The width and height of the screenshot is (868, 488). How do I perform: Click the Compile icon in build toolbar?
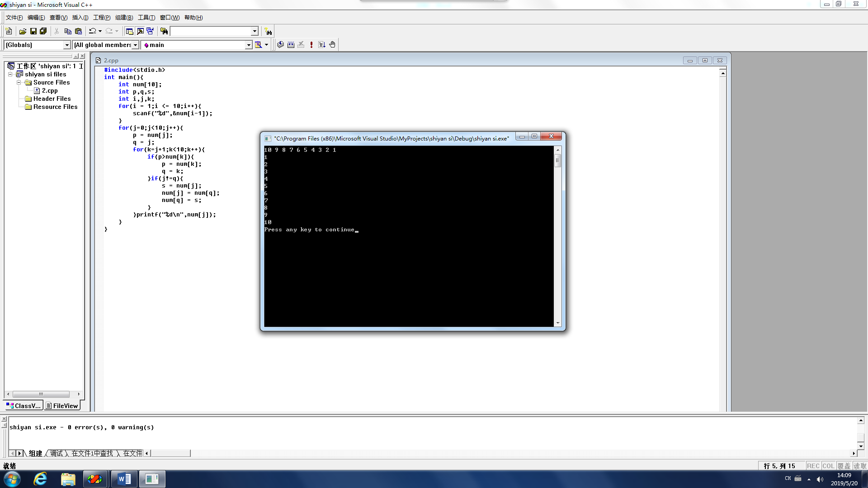click(280, 45)
